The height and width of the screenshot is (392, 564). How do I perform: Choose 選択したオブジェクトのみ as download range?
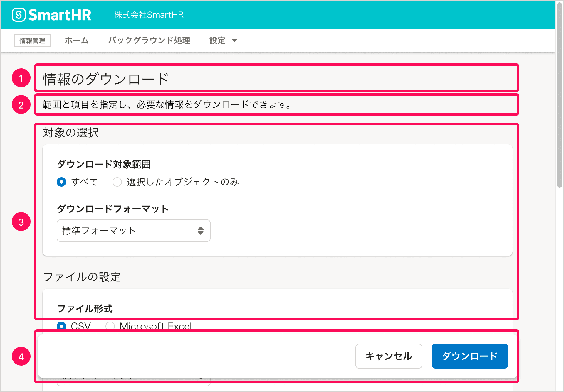[117, 182]
